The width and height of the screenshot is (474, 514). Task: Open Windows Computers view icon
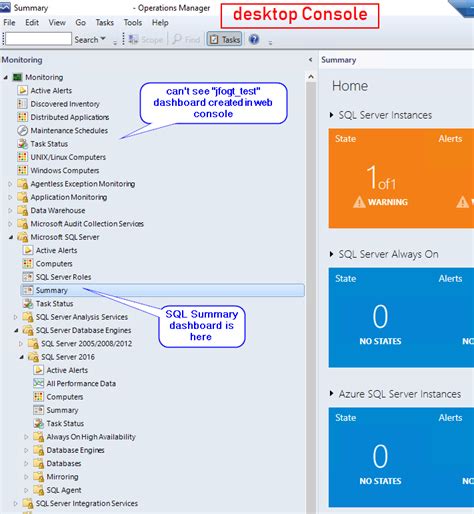coord(22,170)
